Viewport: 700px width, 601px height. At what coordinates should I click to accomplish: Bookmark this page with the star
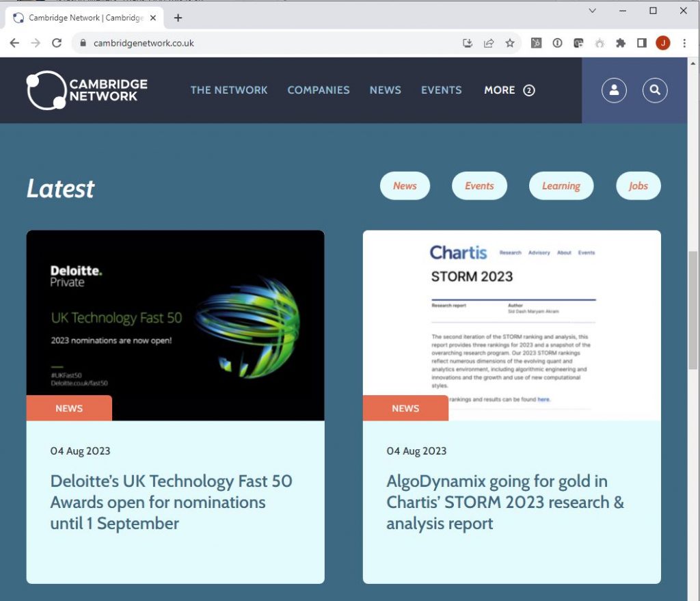tap(510, 43)
